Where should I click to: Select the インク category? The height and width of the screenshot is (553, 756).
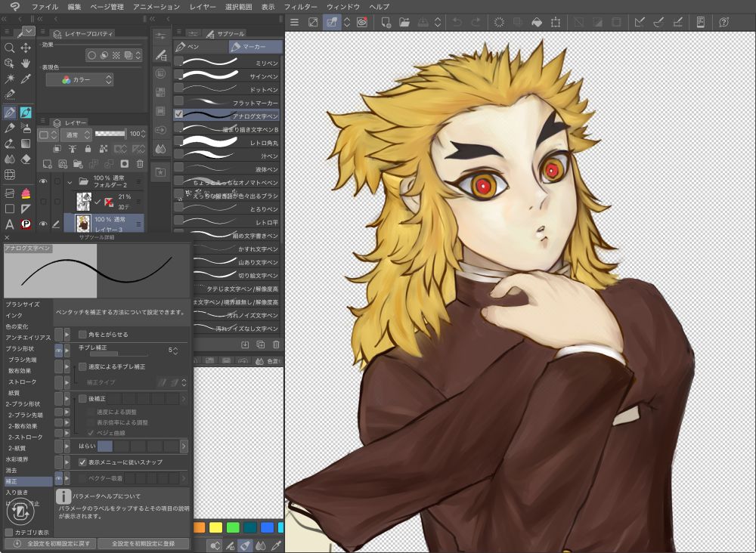pos(14,315)
